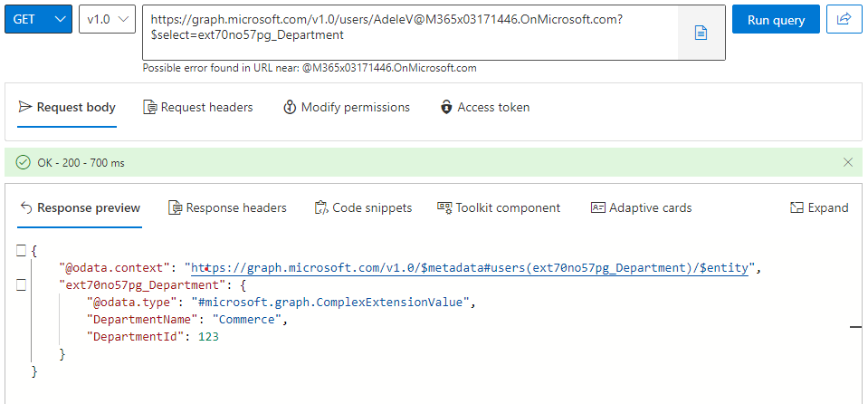Click the Adaptive cards contact-card icon

(x=598, y=207)
